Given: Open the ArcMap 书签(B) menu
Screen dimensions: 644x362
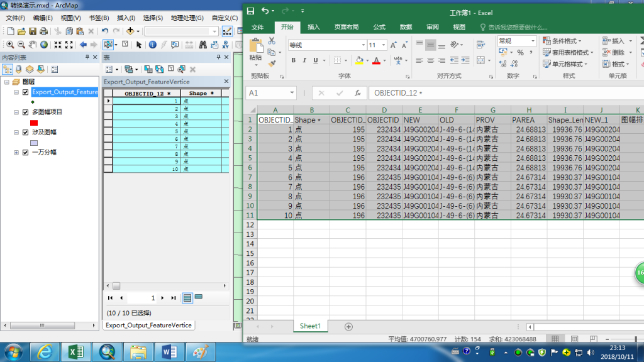Looking at the screenshot, I should 99,18.
